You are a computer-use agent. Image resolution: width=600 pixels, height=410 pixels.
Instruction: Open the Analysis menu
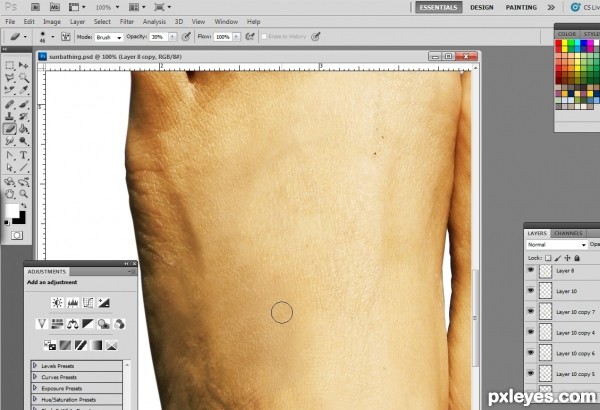154,22
